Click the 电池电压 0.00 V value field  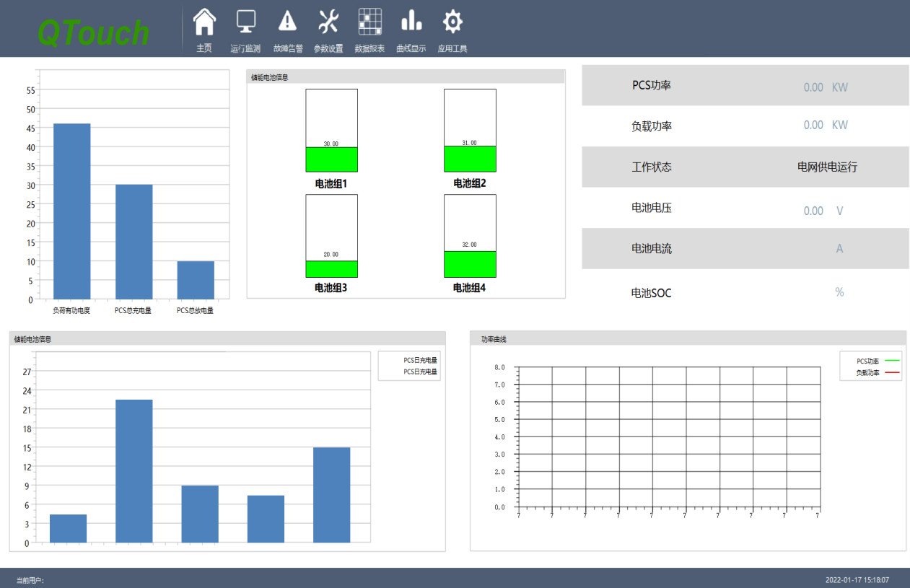(x=823, y=211)
